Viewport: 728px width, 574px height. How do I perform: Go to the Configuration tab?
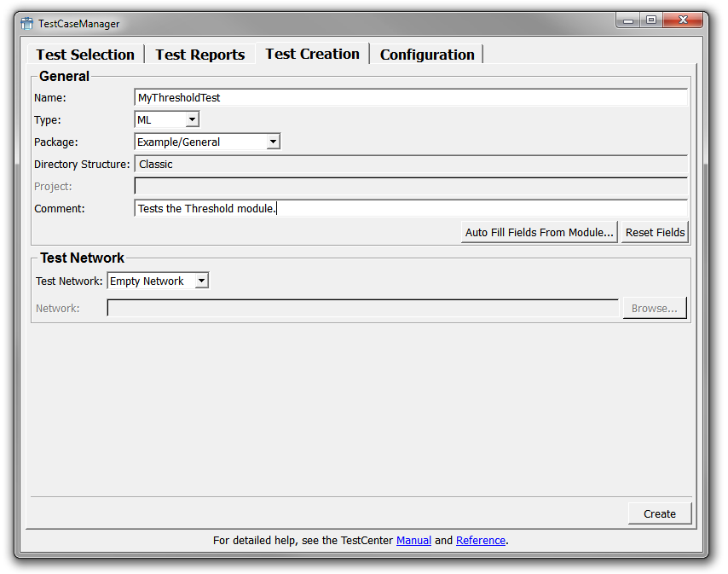click(x=426, y=55)
